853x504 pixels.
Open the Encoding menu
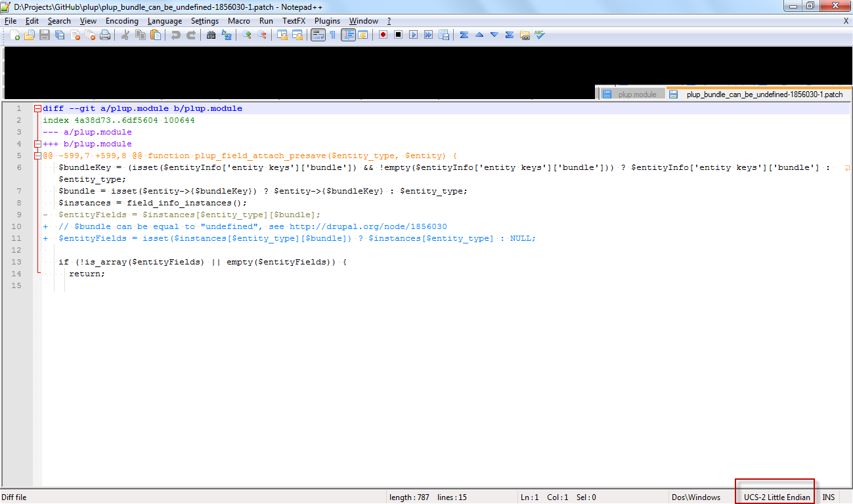coord(122,21)
